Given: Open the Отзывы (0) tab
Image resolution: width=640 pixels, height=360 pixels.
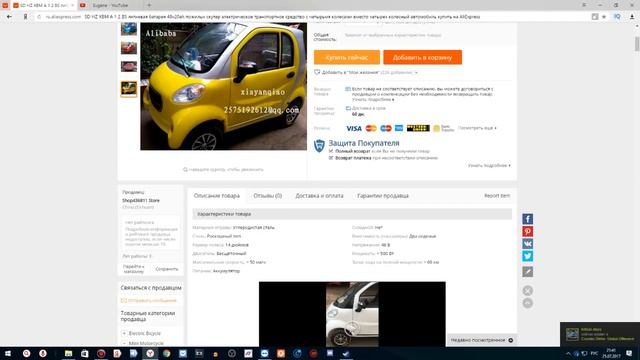Looking at the screenshot, I should coord(268,196).
